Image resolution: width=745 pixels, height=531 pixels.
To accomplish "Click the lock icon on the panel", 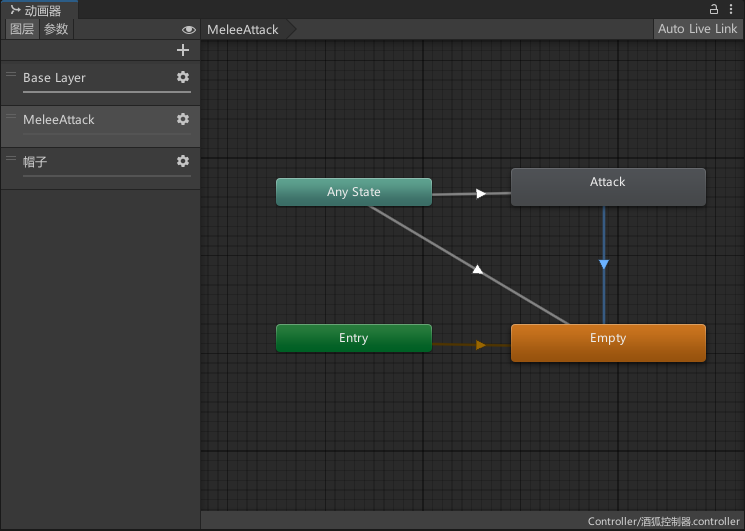I will (x=715, y=9).
